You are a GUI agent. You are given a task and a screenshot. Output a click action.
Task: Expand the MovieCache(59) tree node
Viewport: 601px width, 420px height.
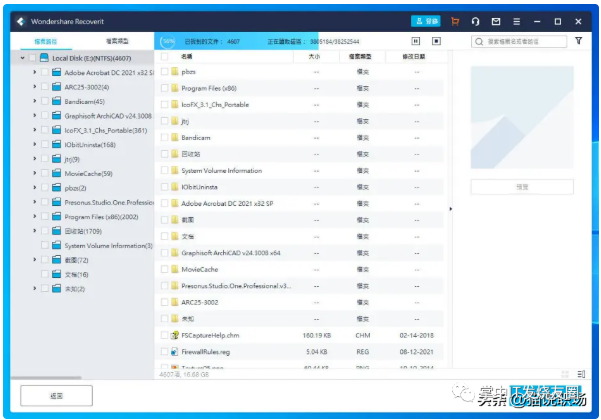pyautogui.click(x=34, y=173)
